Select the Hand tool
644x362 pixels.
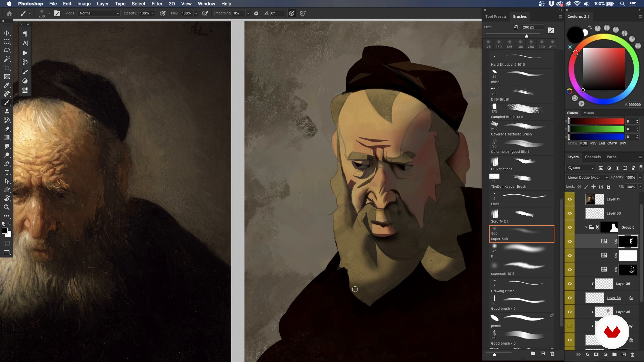pyautogui.click(x=7, y=199)
